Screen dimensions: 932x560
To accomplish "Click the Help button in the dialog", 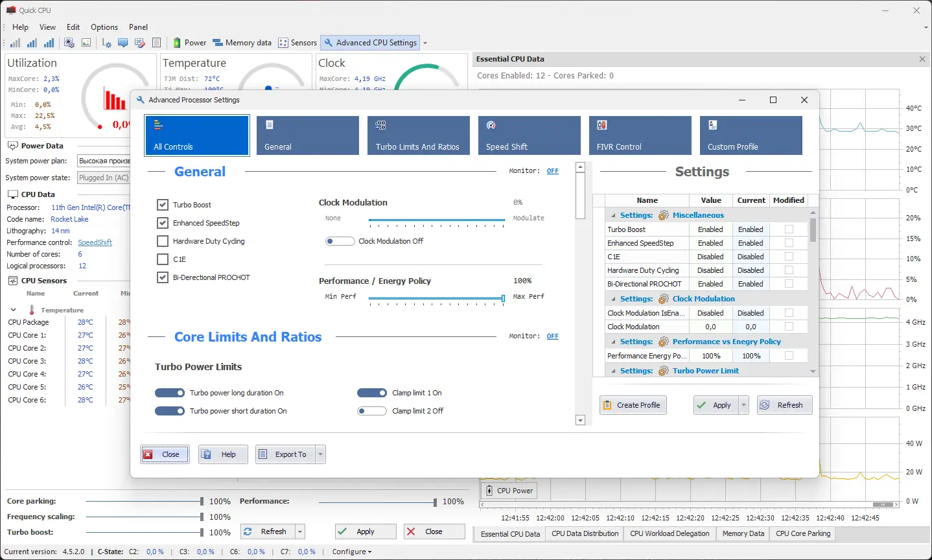I will point(223,454).
